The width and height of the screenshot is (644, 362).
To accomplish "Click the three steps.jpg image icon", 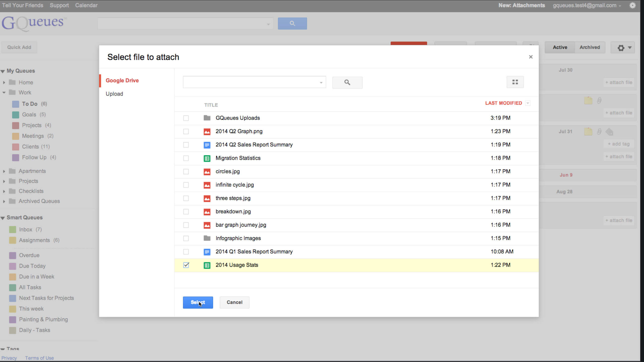I will point(207,198).
